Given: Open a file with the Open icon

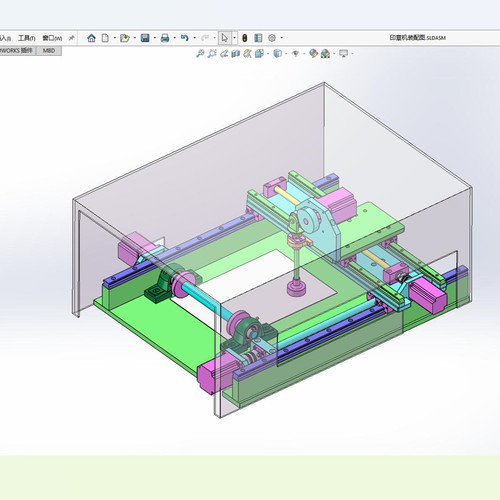Looking at the screenshot, I should [125, 38].
